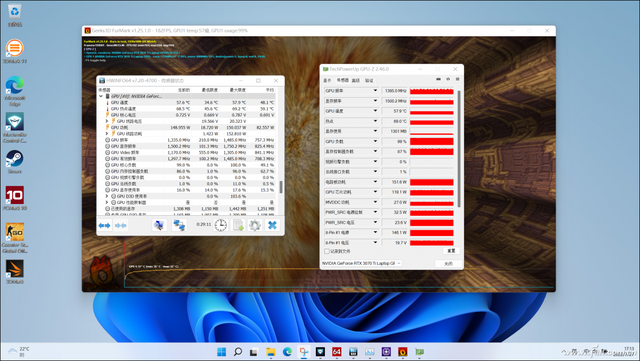This screenshot has height=361, width=640.
Task: Click the 重置 button in GPU-Z
Action: coord(451,251)
